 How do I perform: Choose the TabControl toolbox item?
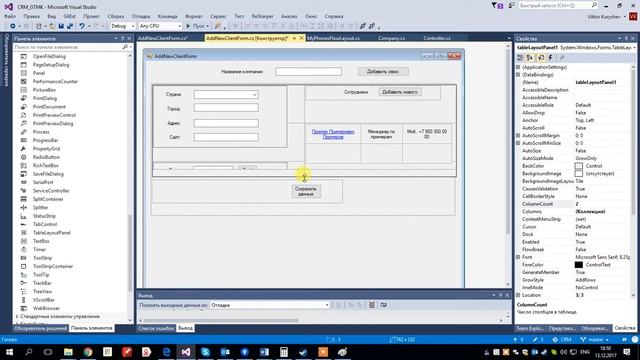coord(45,224)
